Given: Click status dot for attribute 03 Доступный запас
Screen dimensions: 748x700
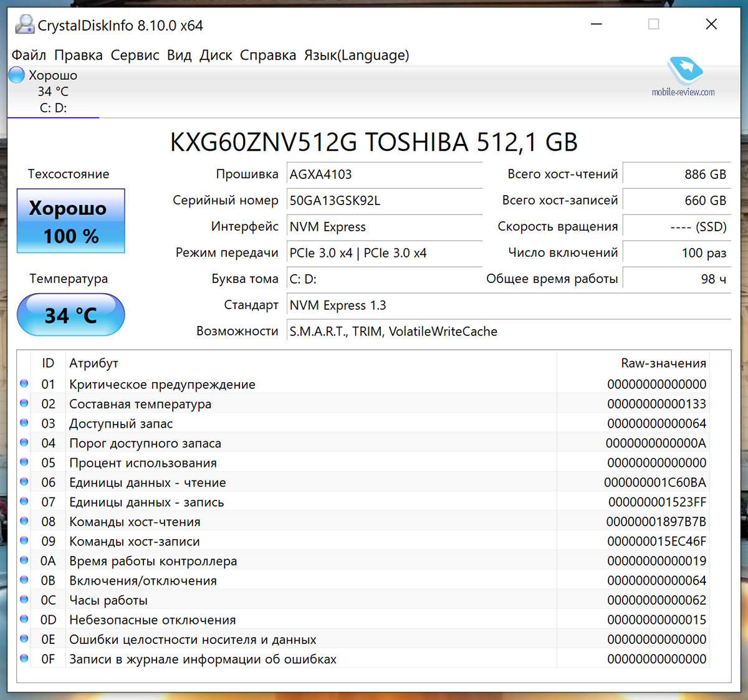Looking at the screenshot, I should point(24,423).
